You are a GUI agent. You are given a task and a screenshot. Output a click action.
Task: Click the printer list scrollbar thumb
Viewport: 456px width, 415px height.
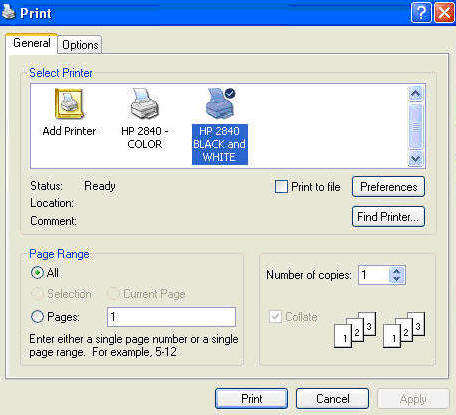(416, 126)
